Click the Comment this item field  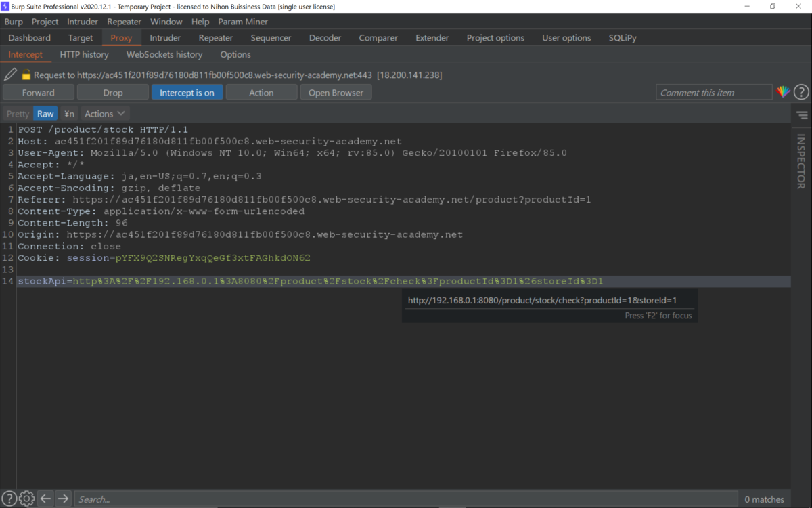pyautogui.click(x=714, y=92)
